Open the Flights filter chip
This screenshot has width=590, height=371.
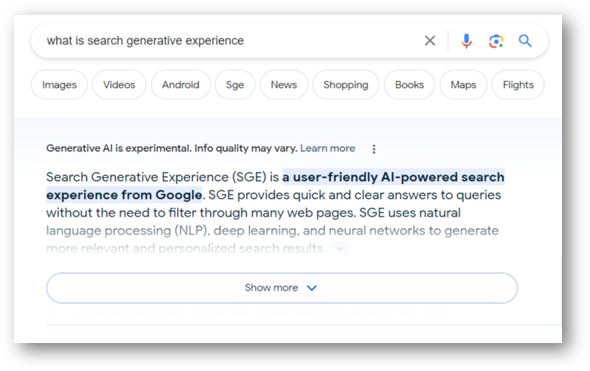518,85
